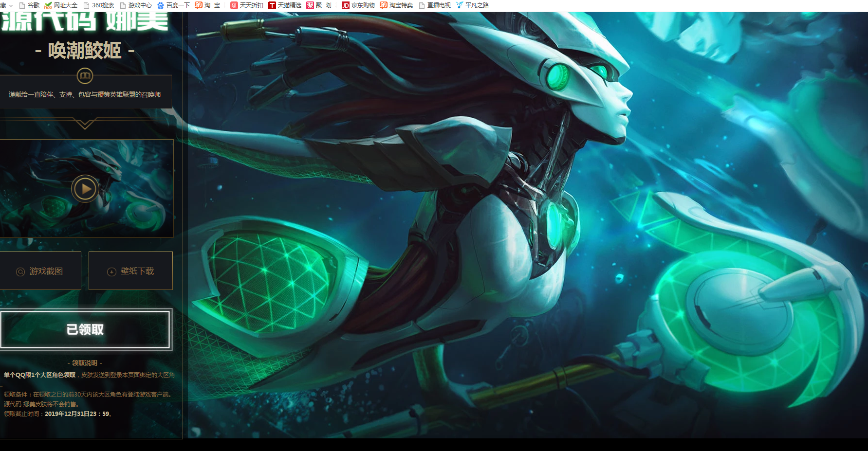Open the hao 网址大全 bookmark icon
This screenshot has width=868, height=451.
[x=48, y=5]
